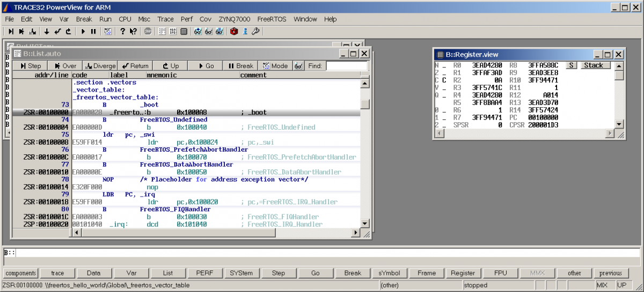Click the question mark help icon
Screen dimensions: 644x292
[x=122, y=32]
